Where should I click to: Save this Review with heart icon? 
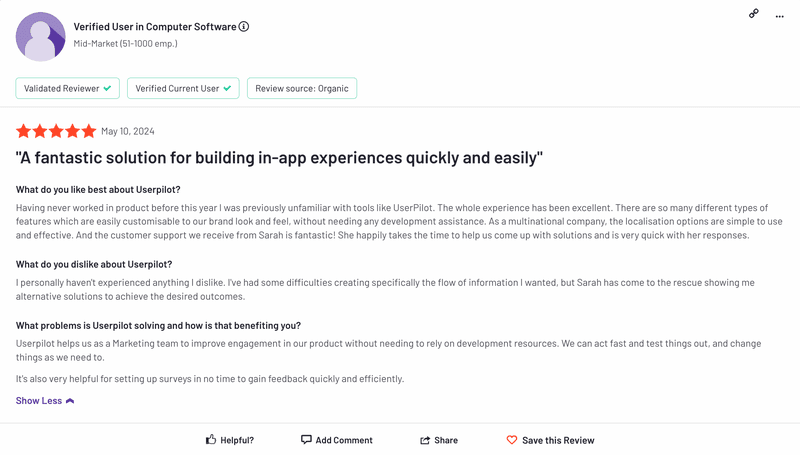(x=551, y=440)
